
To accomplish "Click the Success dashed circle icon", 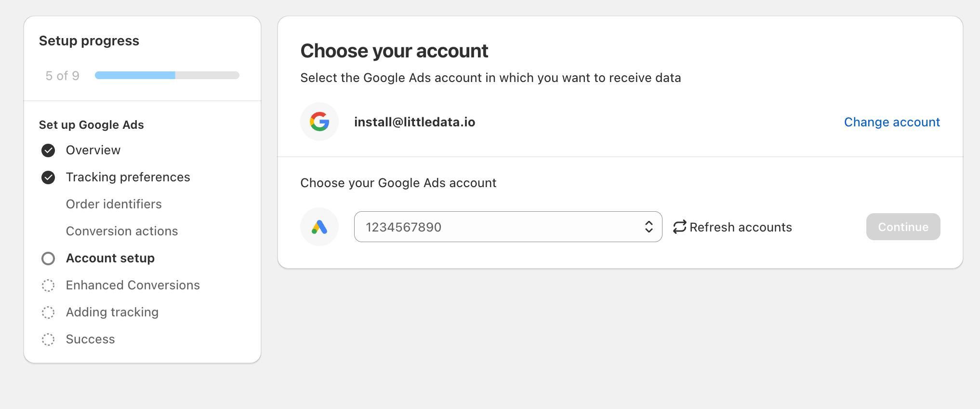I will (48, 340).
